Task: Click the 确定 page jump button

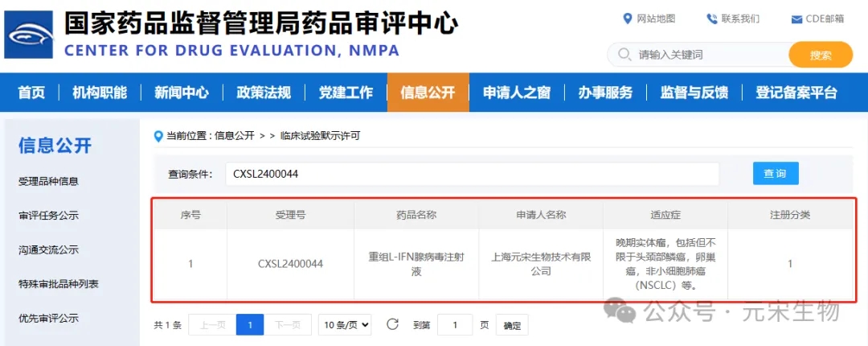Action: [512, 325]
